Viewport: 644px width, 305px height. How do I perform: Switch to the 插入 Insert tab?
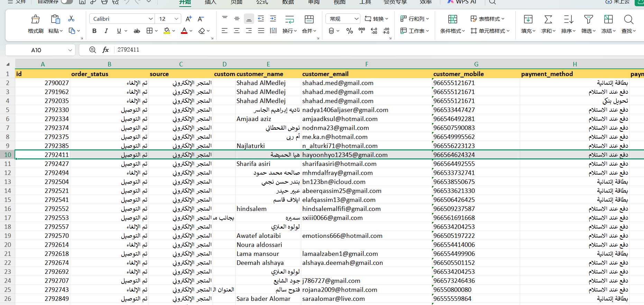tap(210, 2)
